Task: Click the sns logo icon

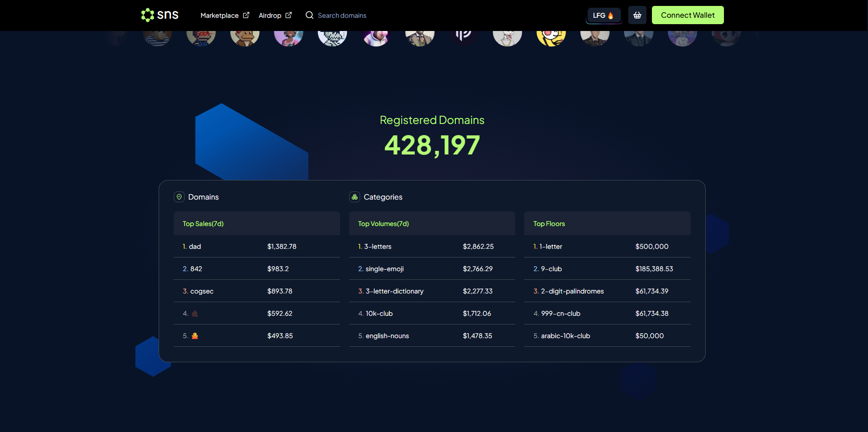Action: point(147,15)
